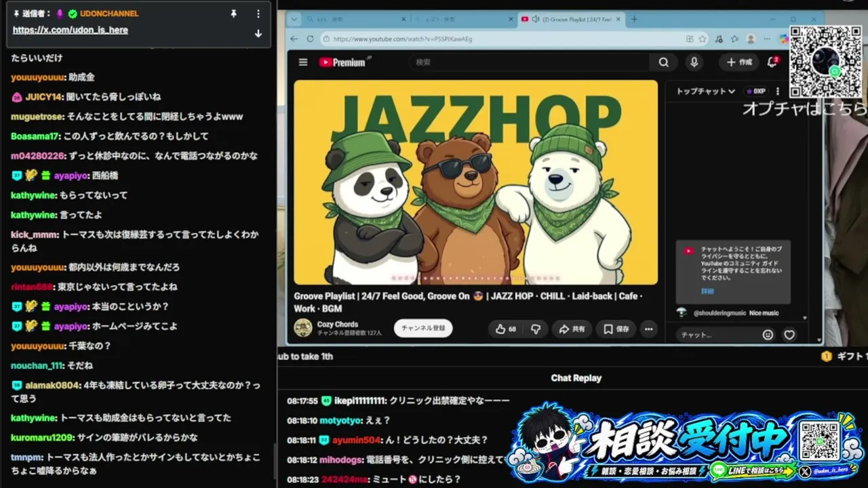This screenshot has height=488, width=868.
Task: Click username JUICY14 in chat
Action: point(43,97)
